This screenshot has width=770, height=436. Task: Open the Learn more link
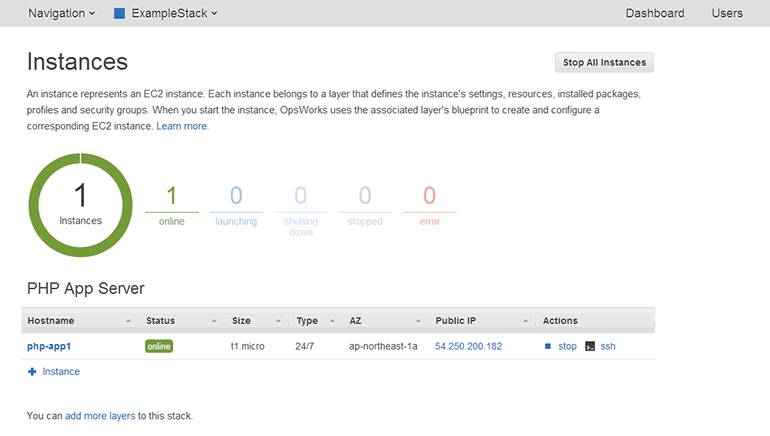coord(182,127)
